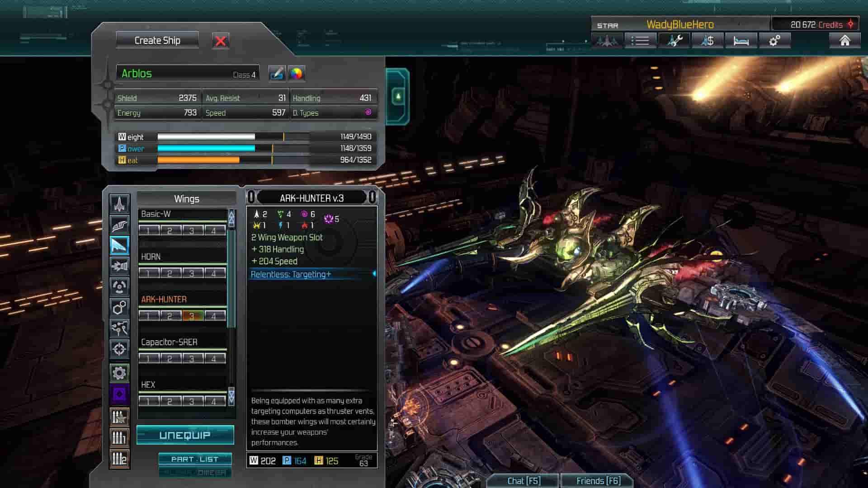Open the engine thruster parts category
This screenshot has height=488, width=868.
coord(119,266)
